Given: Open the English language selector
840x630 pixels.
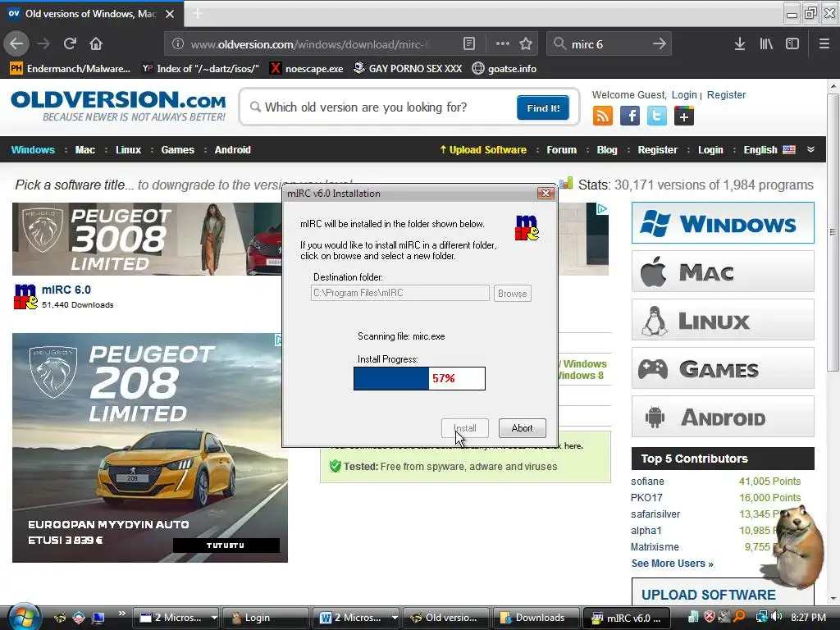Looking at the screenshot, I should pos(769,150).
